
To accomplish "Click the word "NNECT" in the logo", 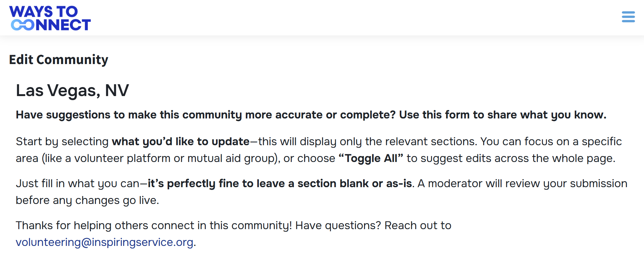I will tap(63, 25).
